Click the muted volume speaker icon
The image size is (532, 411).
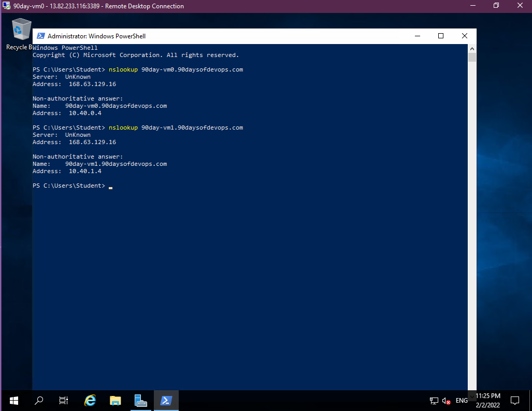(x=447, y=401)
